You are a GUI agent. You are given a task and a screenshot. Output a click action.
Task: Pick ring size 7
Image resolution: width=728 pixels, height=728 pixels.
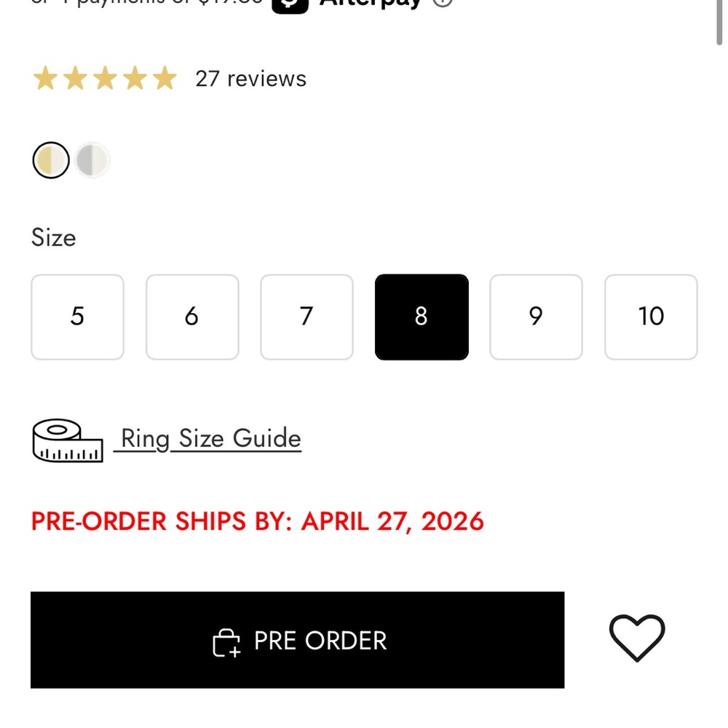(x=306, y=317)
